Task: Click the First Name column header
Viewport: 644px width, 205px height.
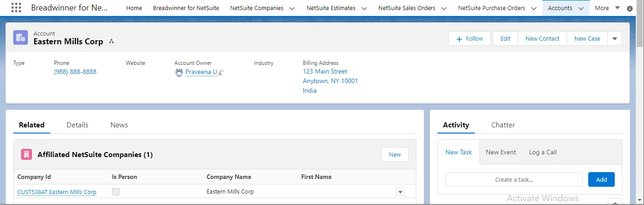Action: [316, 177]
